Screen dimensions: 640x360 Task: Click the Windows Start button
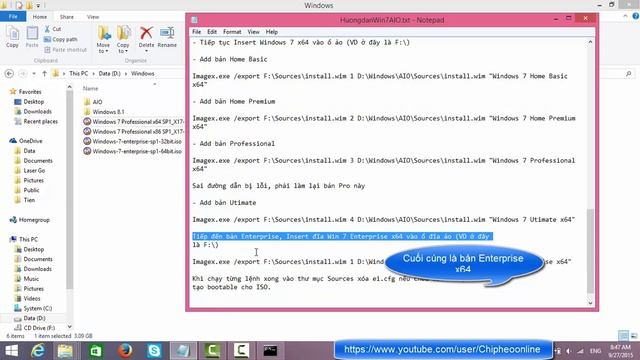coord(11,350)
